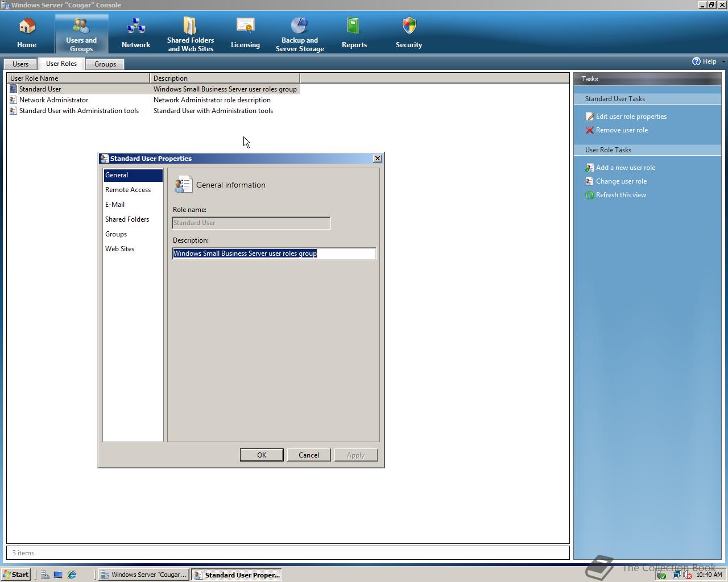Click the Network Administrator row icon
Screen dimensions: 728x582
point(13,100)
